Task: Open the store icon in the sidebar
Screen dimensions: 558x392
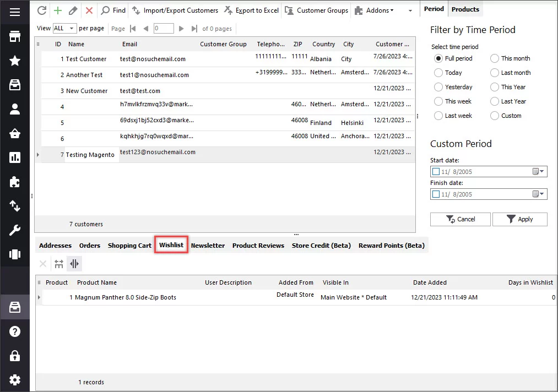Action: (x=14, y=36)
